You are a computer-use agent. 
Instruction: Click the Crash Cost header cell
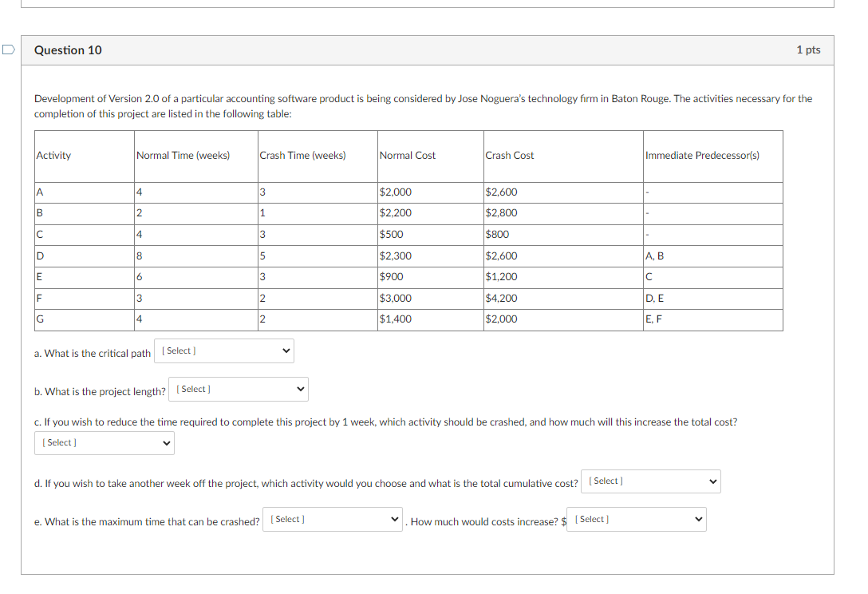(510, 155)
